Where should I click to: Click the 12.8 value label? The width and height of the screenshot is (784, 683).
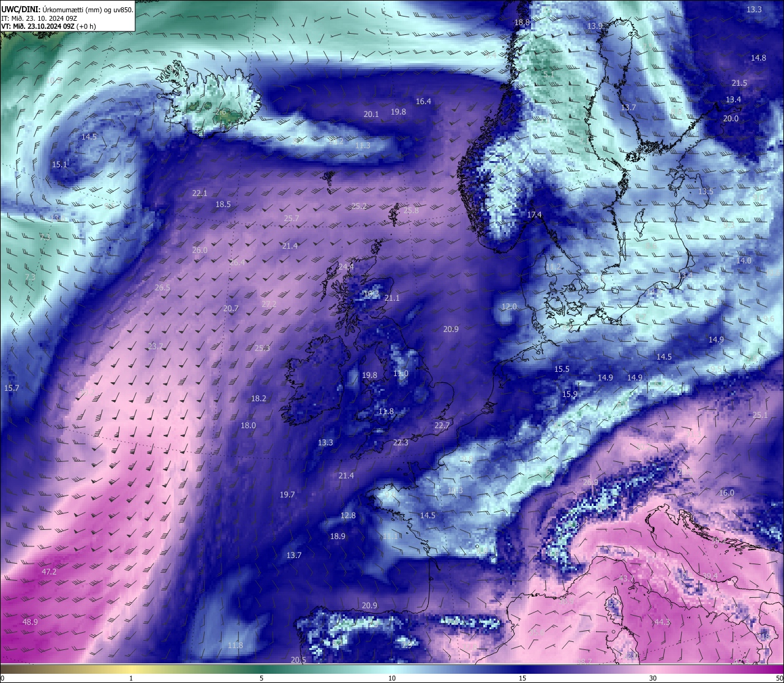pos(348,515)
